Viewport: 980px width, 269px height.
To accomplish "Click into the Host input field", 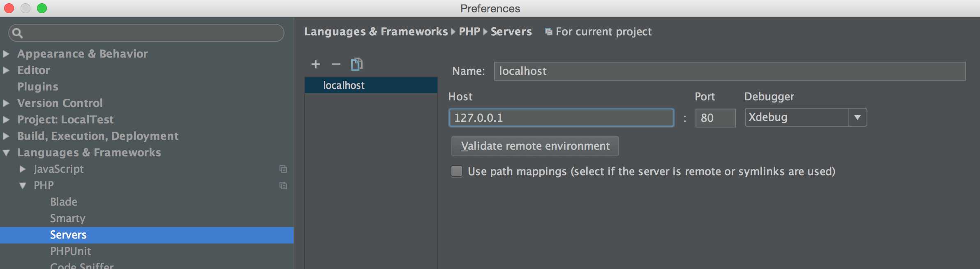I will [x=561, y=118].
